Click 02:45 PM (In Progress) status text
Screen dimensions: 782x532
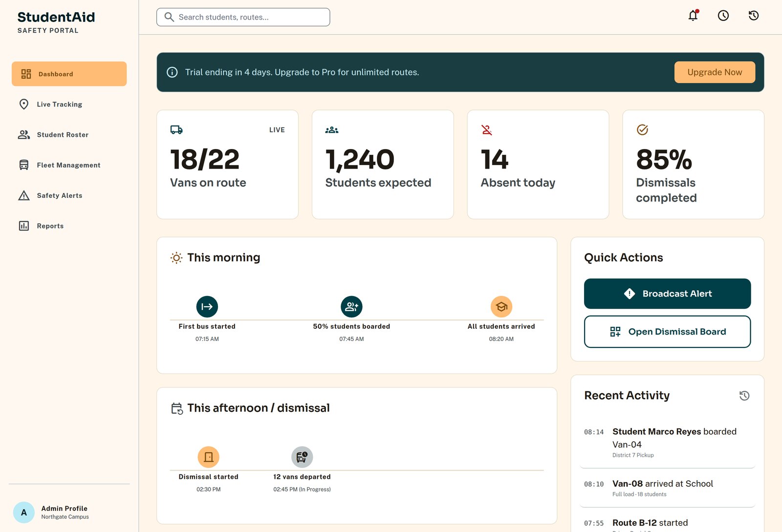[x=302, y=489]
